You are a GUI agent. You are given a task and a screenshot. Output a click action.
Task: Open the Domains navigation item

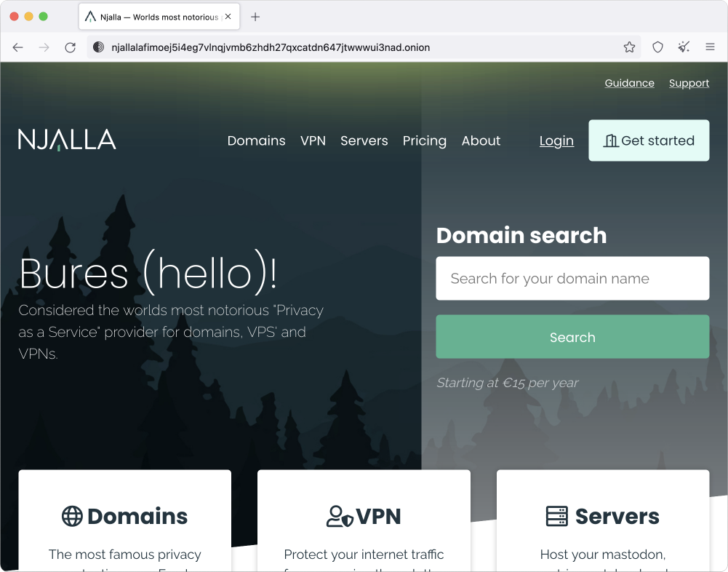click(x=256, y=140)
